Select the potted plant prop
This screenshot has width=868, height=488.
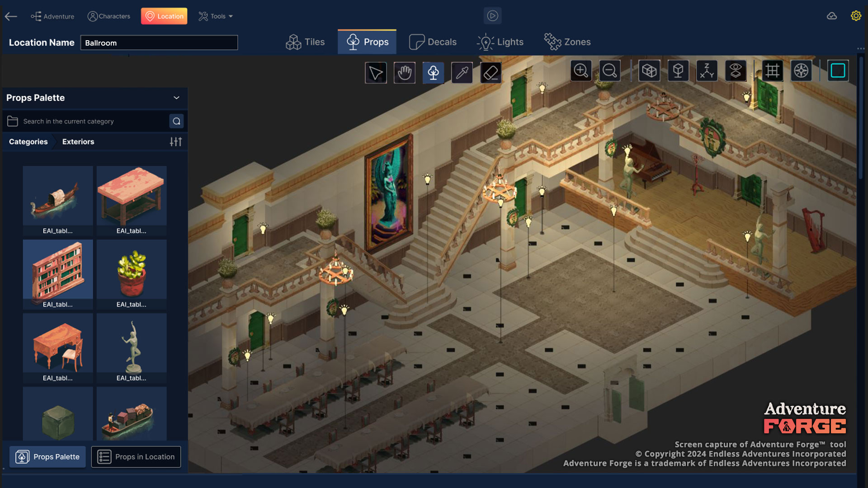point(132,274)
